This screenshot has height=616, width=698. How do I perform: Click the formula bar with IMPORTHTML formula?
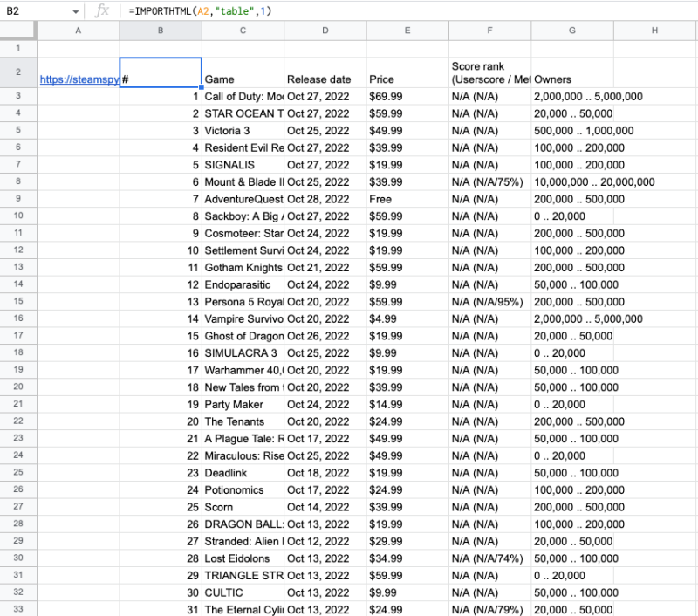click(x=409, y=11)
